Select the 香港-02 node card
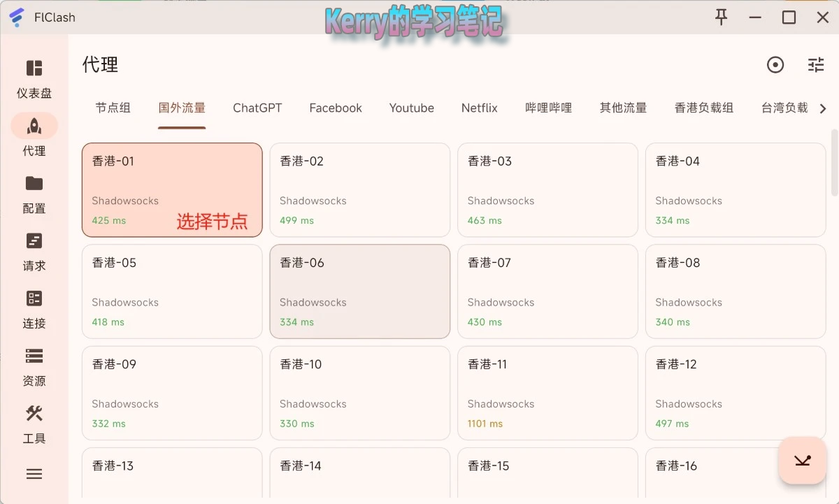839x504 pixels. pyautogui.click(x=360, y=190)
